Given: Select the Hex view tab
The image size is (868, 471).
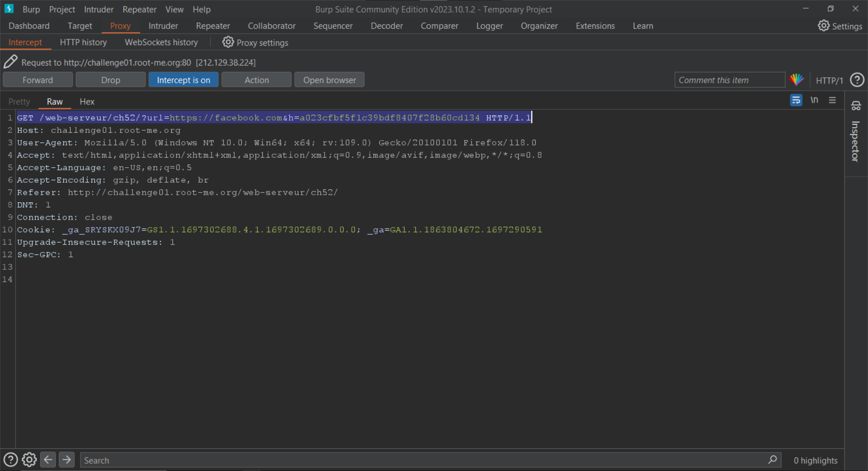Looking at the screenshot, I should (x=87, y=102).
